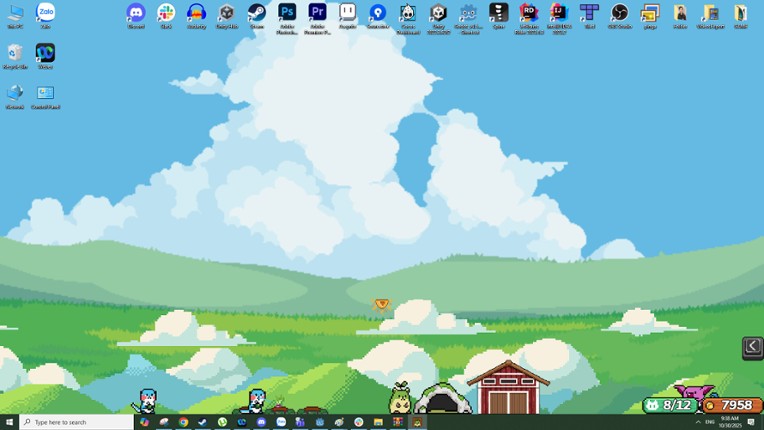Open the JetBrains Rider shortcut
The width and height of the screenshot is (764, 430).
click(529, 19)
